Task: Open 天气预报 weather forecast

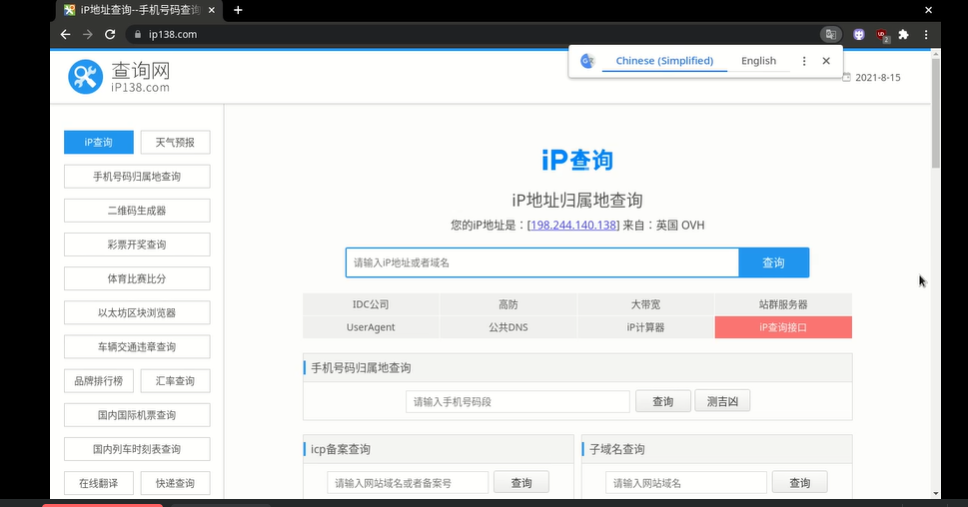Action: pyautogui.click(x=175, y=142)
